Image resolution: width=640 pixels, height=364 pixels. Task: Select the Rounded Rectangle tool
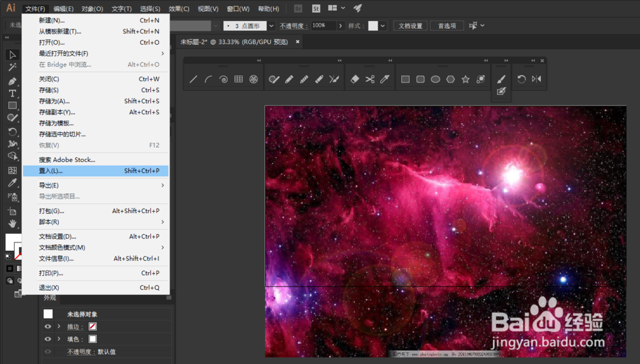pyautogui.click(x=420, y=79)
